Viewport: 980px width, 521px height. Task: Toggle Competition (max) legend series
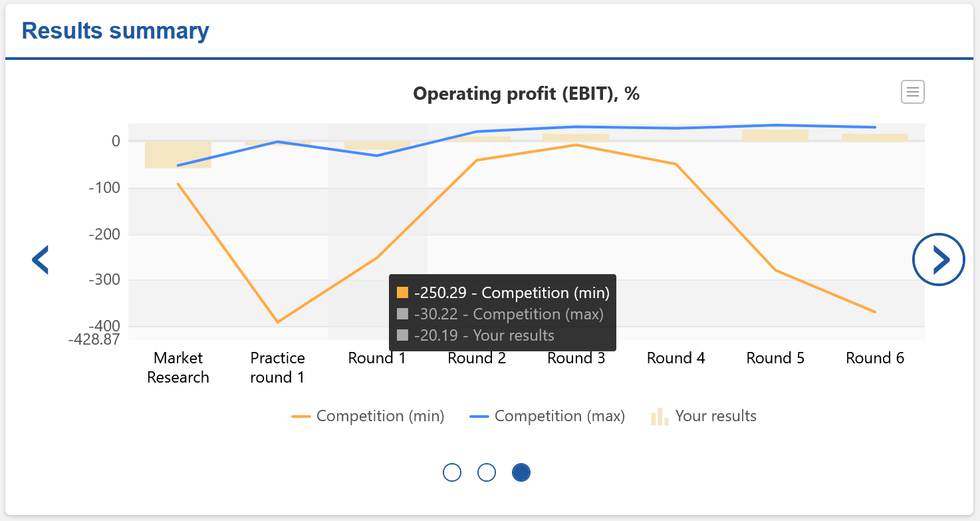[559, 417]
